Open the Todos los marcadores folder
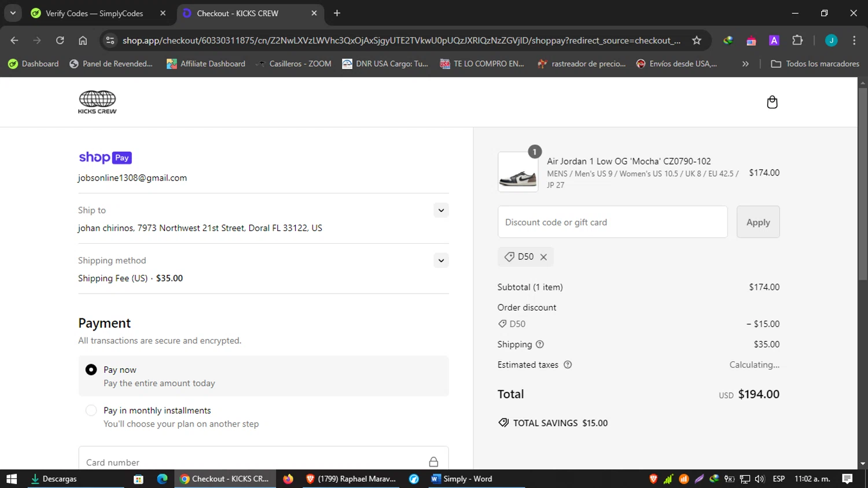 coord(815,64)
